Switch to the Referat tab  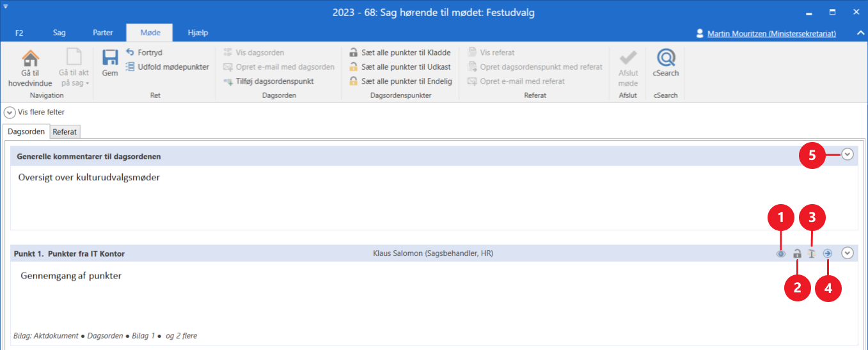point(65,132)
